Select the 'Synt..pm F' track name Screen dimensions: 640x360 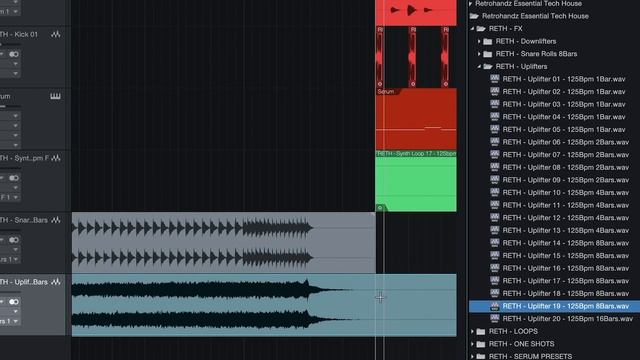tap(24, 158)
